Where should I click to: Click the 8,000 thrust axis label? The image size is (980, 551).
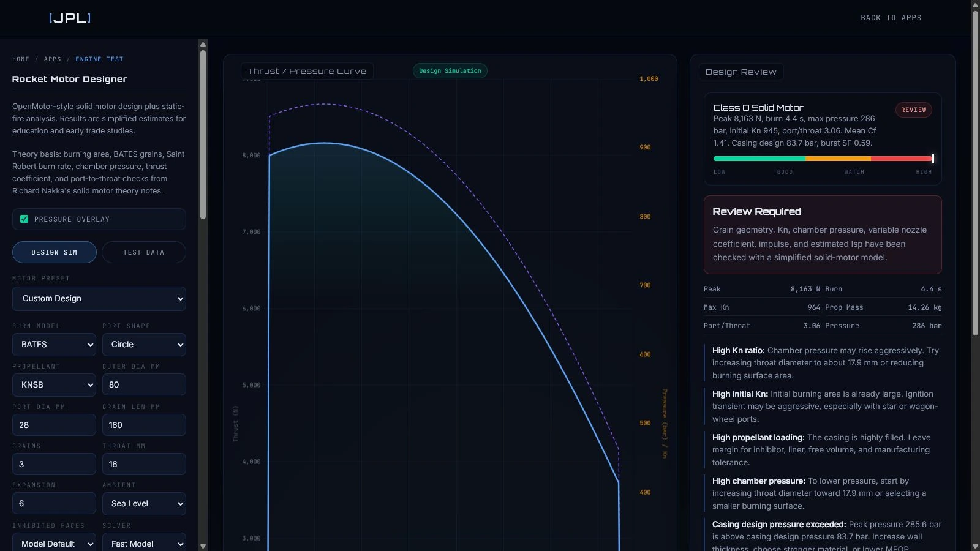point(251,156)
